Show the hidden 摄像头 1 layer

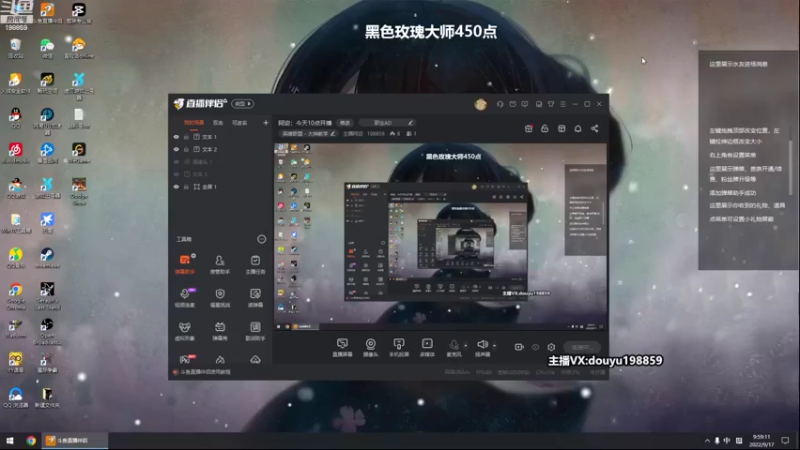(176, 162)
